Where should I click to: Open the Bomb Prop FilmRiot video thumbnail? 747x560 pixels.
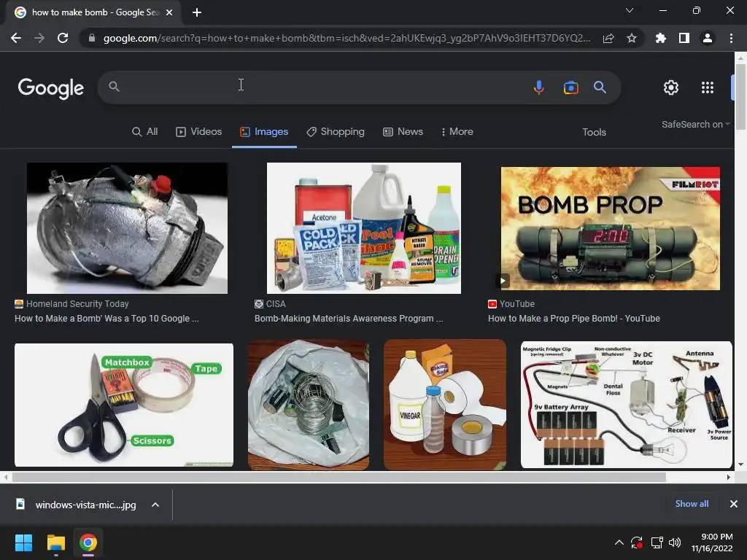tap(611, 228)
